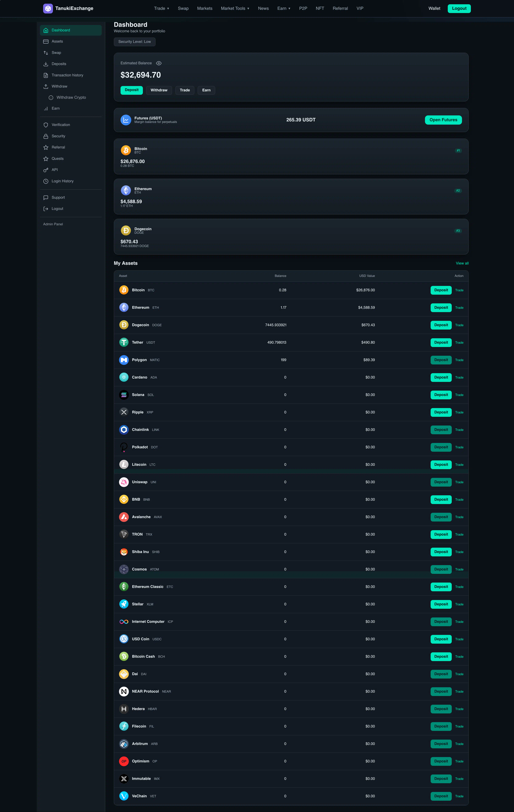Click the API key icon in sidebar
The height and width of the screenshot is (812, 514).
click(46, 170)
